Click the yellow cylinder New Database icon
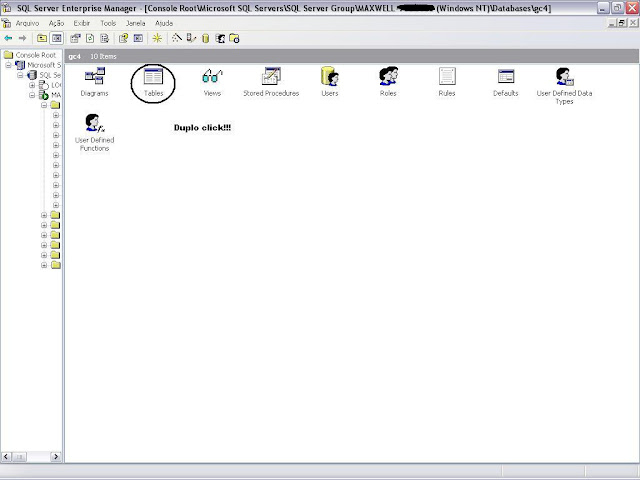 (205, 38)
